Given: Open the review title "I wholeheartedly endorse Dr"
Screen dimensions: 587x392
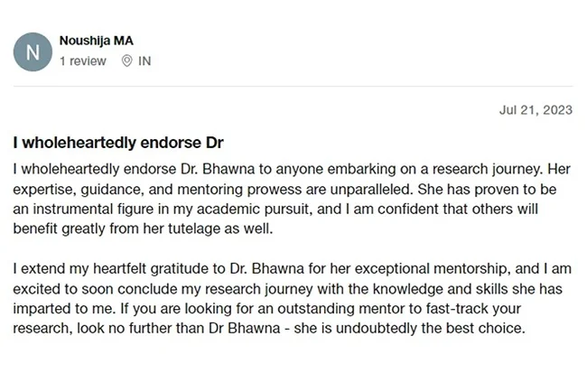Looking at the screenshot, I should [x=118, y=143].
